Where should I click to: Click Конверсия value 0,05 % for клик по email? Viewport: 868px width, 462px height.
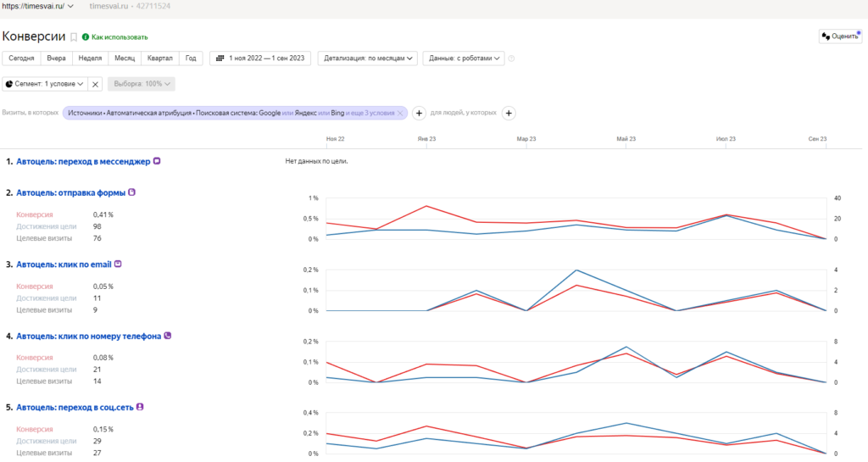tap(103, 287)
